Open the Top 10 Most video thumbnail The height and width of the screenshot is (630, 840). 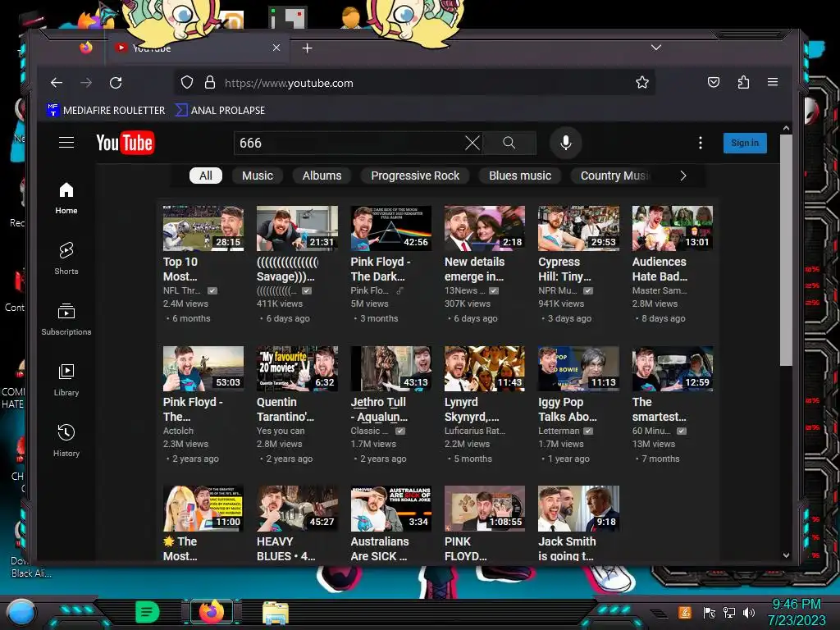pos(203,228)
